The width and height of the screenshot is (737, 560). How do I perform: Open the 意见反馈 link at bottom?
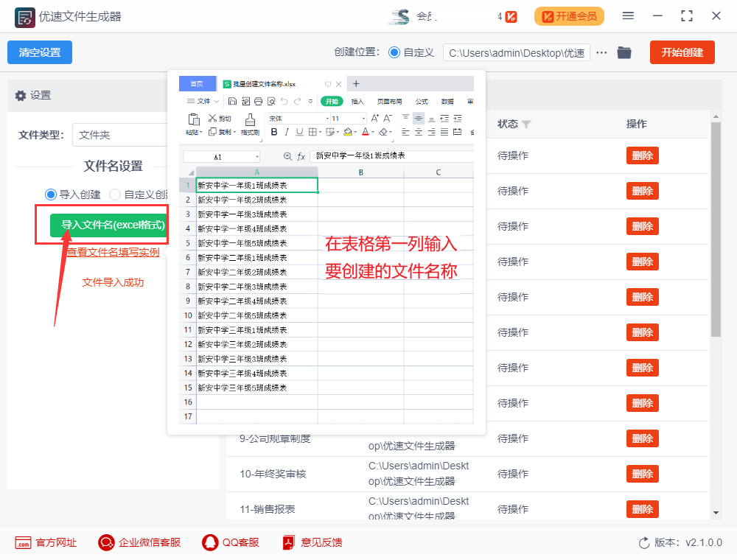tap(312, 542)
